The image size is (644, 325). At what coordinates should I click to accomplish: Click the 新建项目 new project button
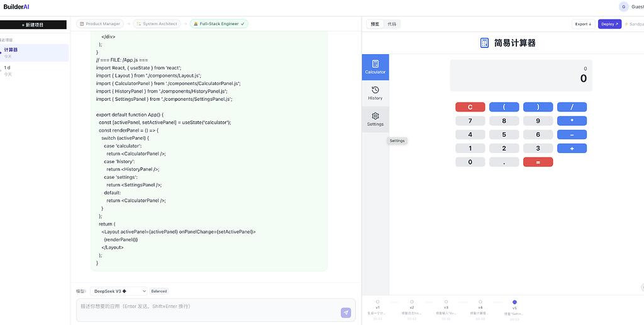click(33, 25)
